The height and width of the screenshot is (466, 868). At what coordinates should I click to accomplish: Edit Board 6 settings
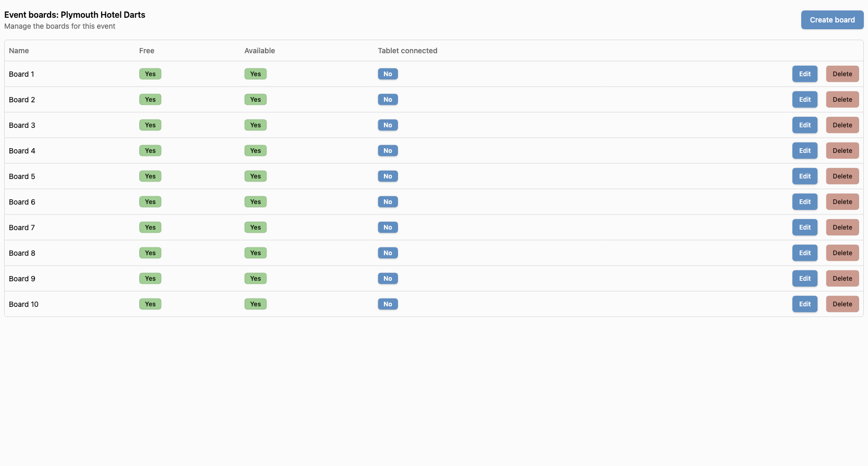point(804,202)
